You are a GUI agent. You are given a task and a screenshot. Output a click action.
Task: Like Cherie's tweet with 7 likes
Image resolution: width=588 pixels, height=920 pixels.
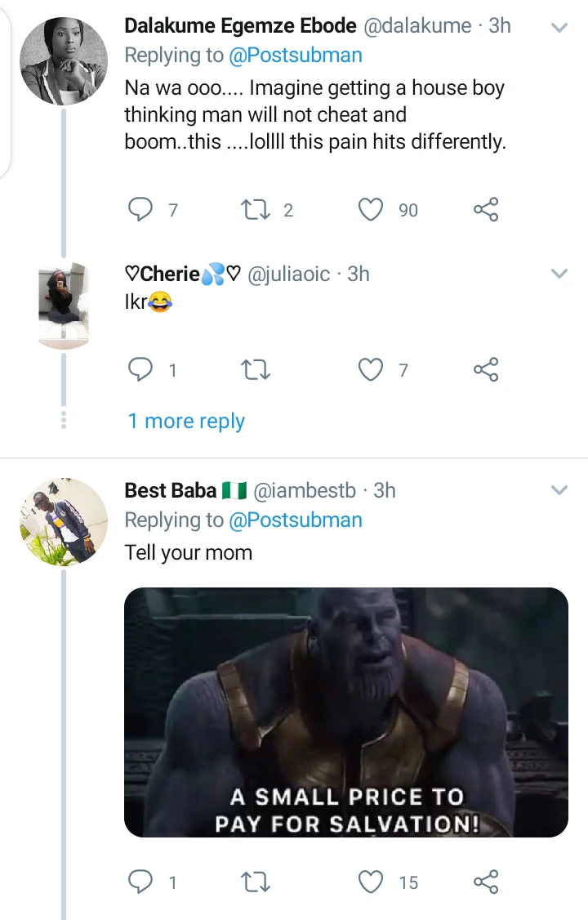[372, 371]
